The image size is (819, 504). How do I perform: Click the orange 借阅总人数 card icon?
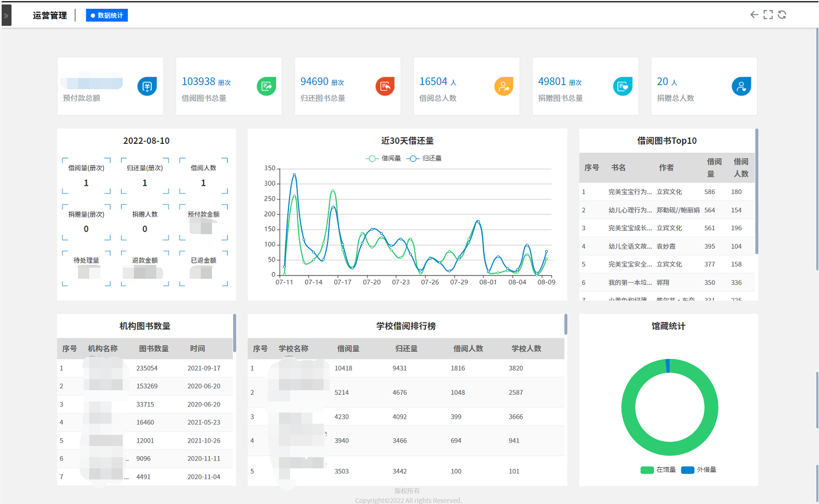(504, 86)
